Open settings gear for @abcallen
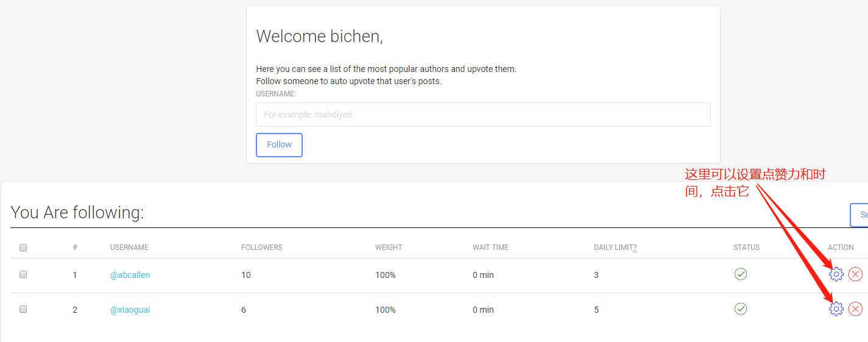Image resolution: width=868 pixels, height=342 pixels. (x=836, y=274)
